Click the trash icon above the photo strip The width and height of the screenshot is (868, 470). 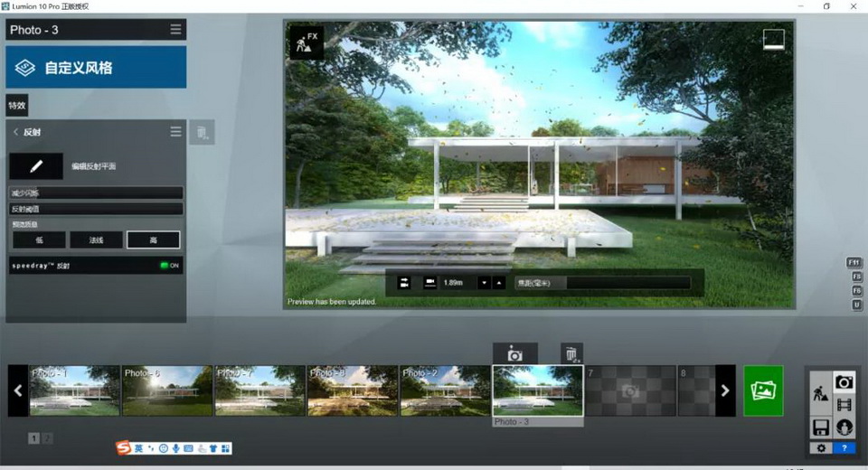point(571,354)
